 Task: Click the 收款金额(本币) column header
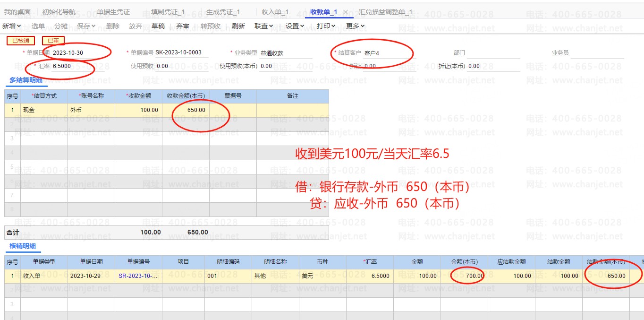tap(186, 96)
